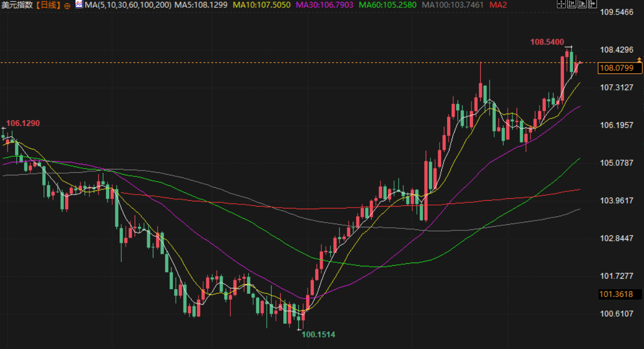Click the yellow MA10:107.5050 legend label
The width and height of the screenshot is (644, 349).
[x=261, y=5]
